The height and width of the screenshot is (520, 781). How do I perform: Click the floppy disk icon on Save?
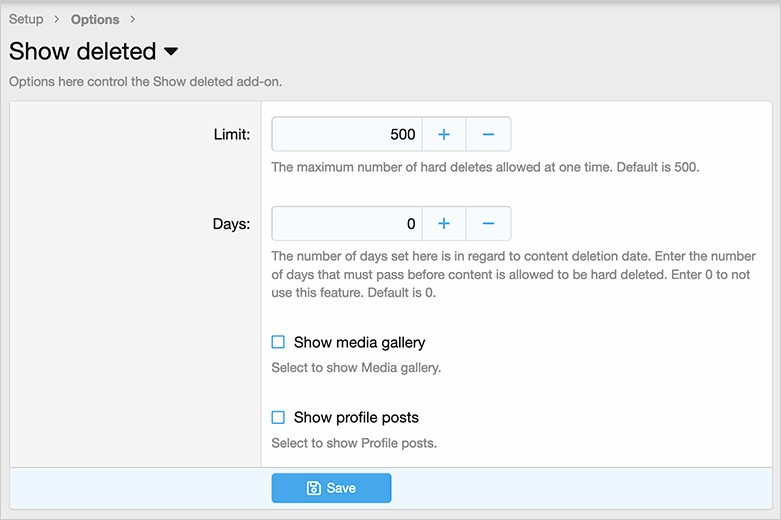coord(313,488)
